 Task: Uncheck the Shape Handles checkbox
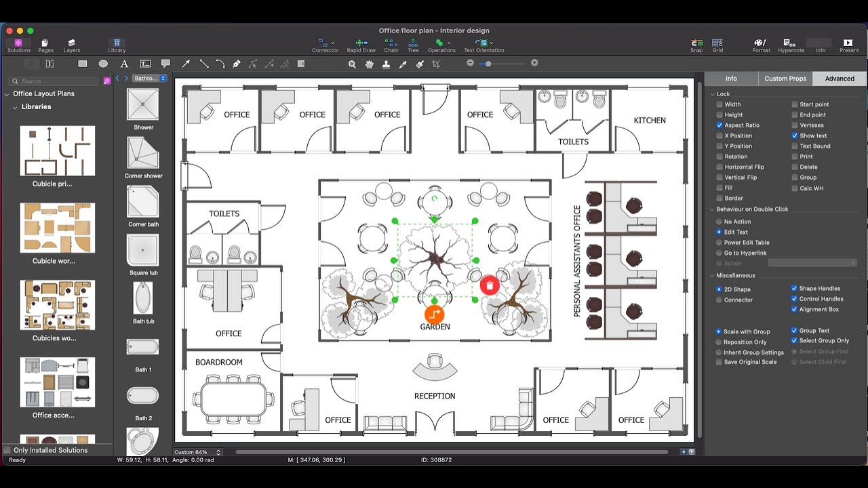(x=794, y=288)
